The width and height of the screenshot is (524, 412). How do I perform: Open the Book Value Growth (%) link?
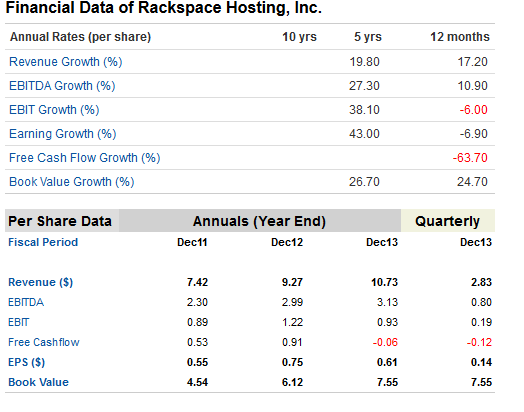[x=72, y=182]
